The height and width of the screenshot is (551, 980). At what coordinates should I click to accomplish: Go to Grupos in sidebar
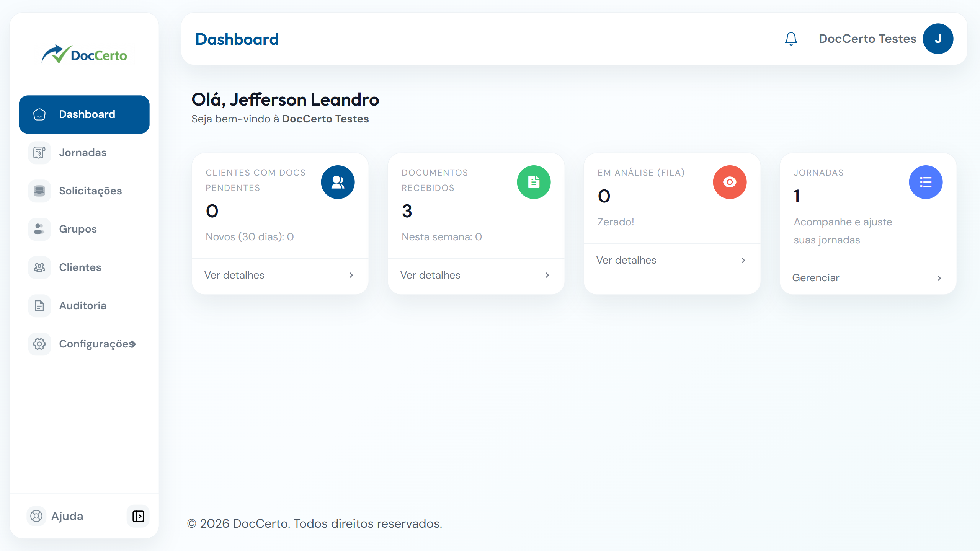click(x=78, y=229)
